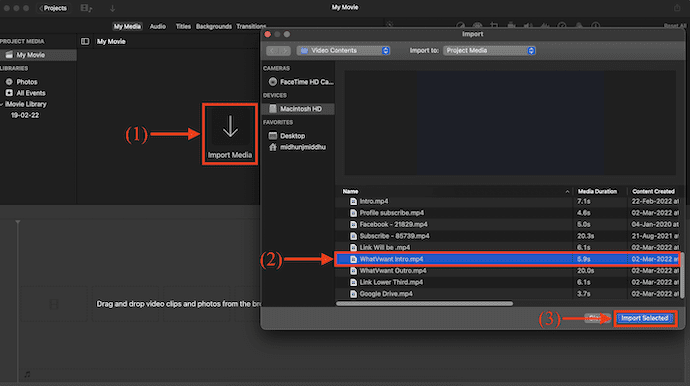Image resolution: width=690 pixels, height=386 pixels.
Task: Click the vertical scrollbar of the file list
Action: (x=682, y=275)
